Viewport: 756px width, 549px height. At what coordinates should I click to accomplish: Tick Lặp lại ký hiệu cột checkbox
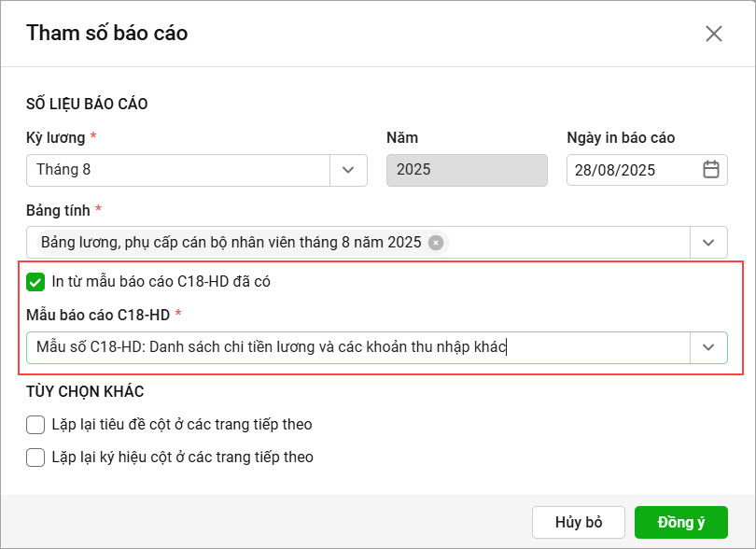click(x=35, y=457)
